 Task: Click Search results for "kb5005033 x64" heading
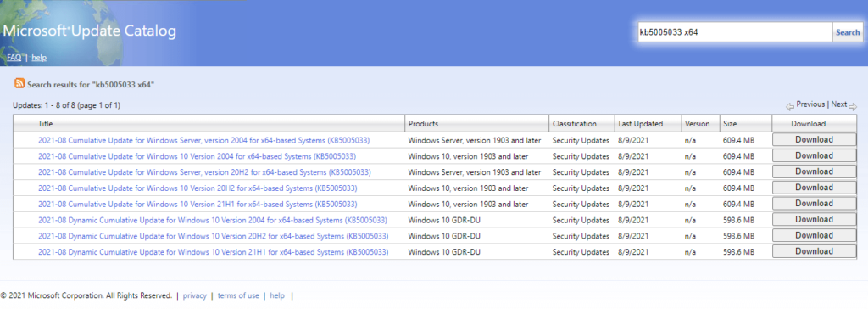pos(91,85)
